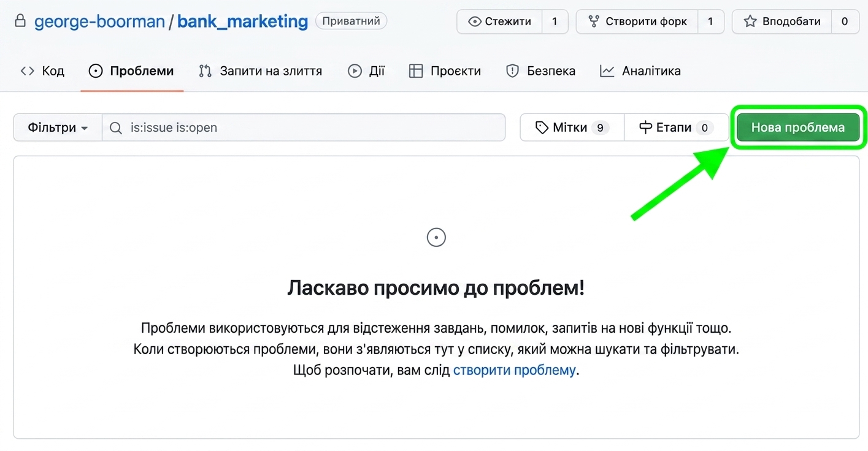Screen dimensions: 868x451
Task: Click the table icon on Проєкти tab
Action: coord(416,71)
